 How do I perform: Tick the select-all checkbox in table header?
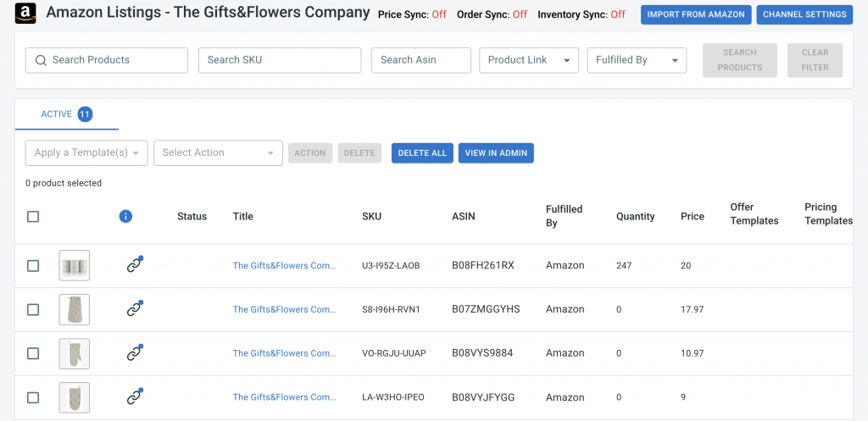point(33,216)
